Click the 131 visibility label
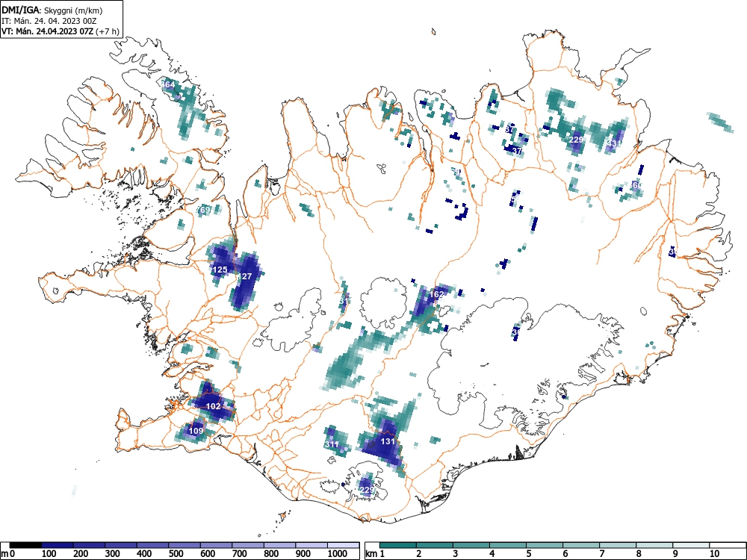Viewport: 747px width, 560px height. click(388, 441)
